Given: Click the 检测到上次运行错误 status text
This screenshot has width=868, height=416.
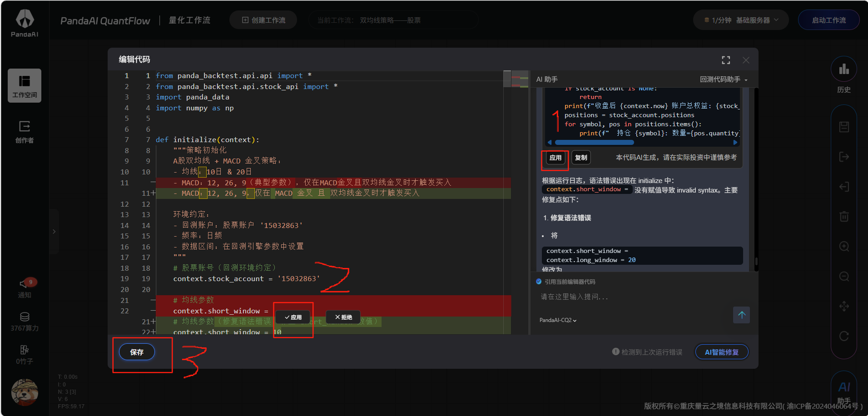Looking at the screenshot, I should [x=652, y=352].
